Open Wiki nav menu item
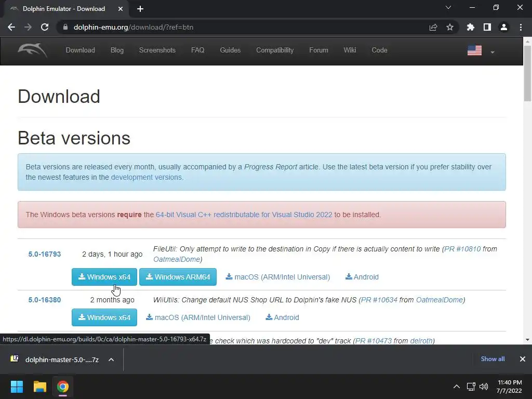The width and height of the screenshot is (532, 399). (x=350, y=50)
